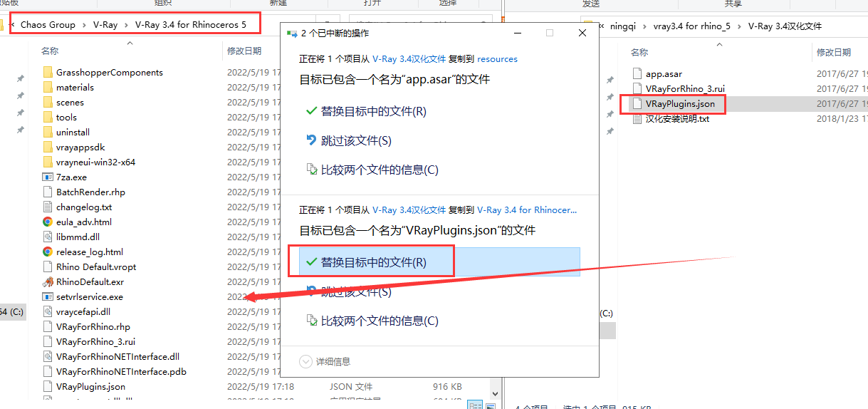Select the Rhino Default.vropt file icon
This screenshot has width=868, height=409.
(x=48, y=266)
